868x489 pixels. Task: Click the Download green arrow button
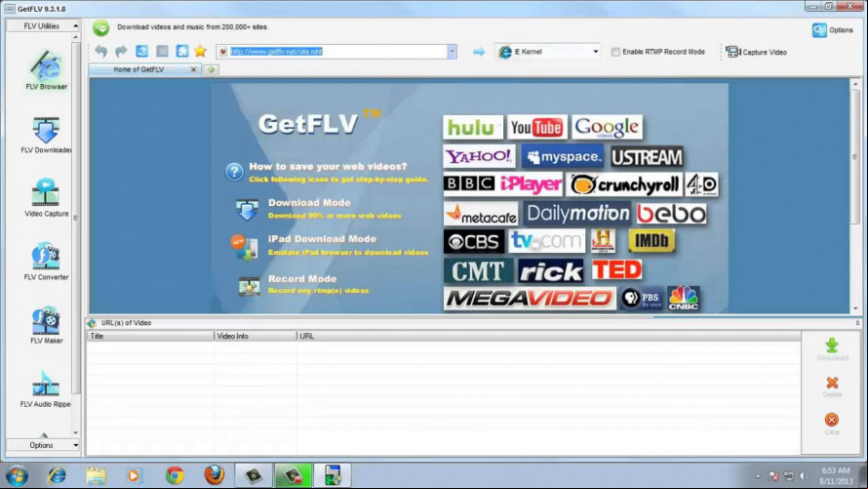click(832, 349)
